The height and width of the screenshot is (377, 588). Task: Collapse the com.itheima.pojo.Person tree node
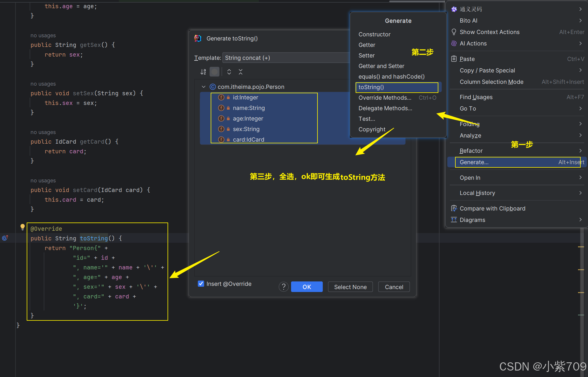click(204, 87)
